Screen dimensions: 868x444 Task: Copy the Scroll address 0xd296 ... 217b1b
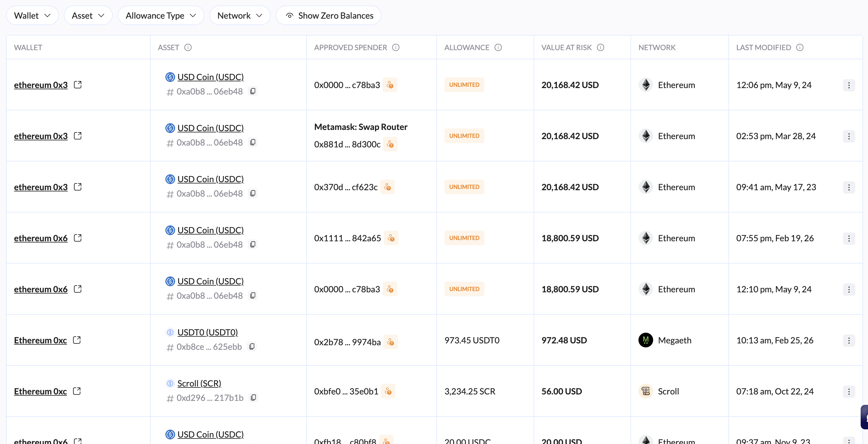click(x=253, y=398)
